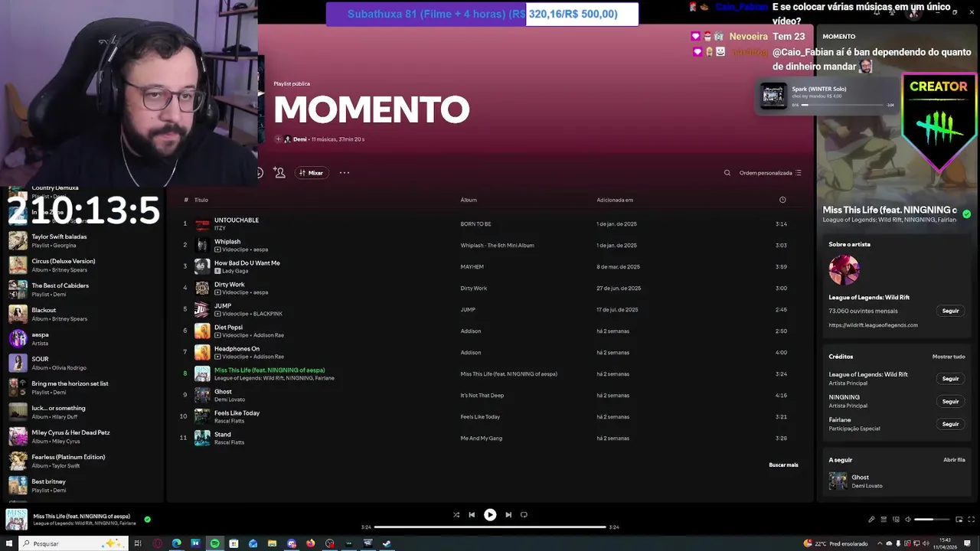Open the Ordem personalizada sort dropdown
This screenshot has width=980, height=551.
click(x=770, y=173)
